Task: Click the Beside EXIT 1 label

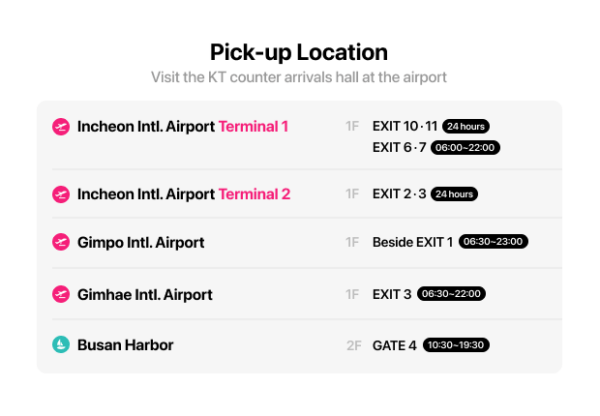Action: pyautogui.click(x=412, y=242)
